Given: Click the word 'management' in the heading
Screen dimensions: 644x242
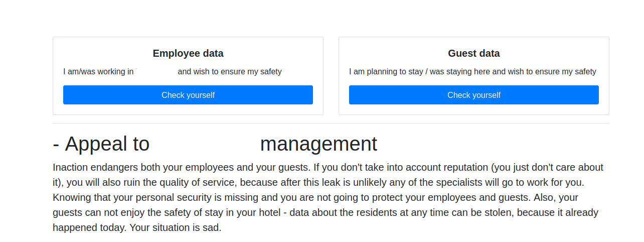Looking at the screenshot, I should (318, 144).
